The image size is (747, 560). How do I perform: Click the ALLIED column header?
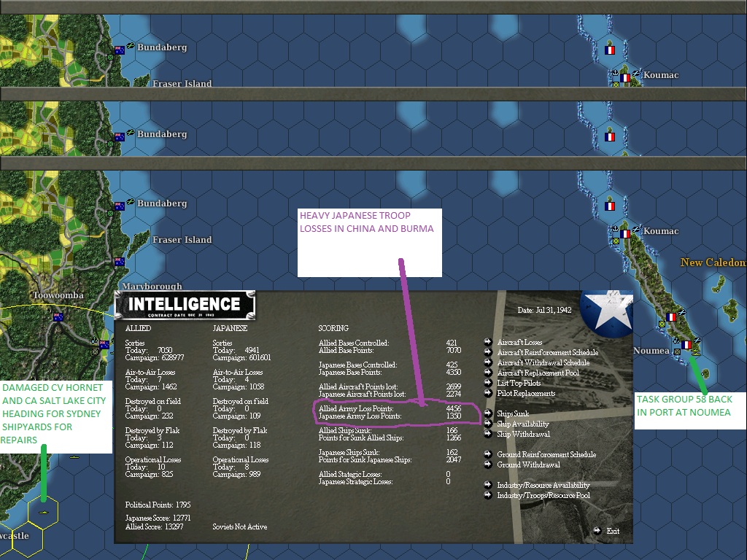[x=138, y=328]
